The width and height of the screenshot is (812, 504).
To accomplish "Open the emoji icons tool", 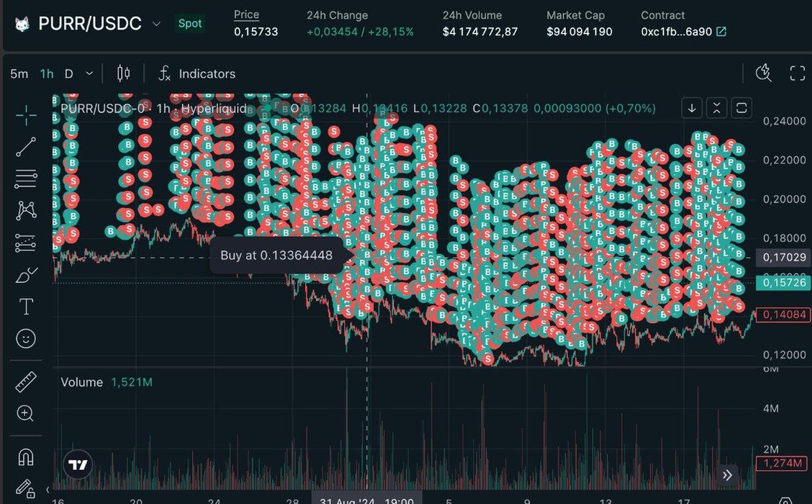I will click(x=26, y=339).
